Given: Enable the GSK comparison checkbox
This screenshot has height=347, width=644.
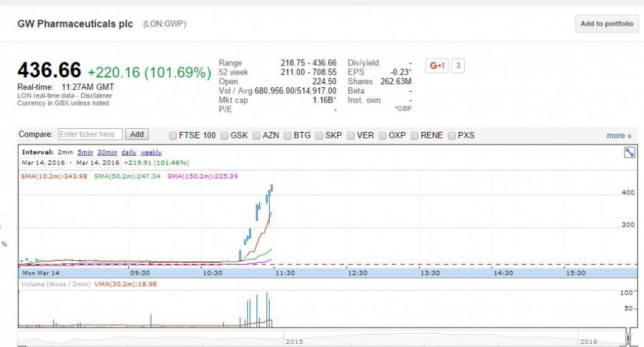Looking at the screenshot, I should [225, 135].
